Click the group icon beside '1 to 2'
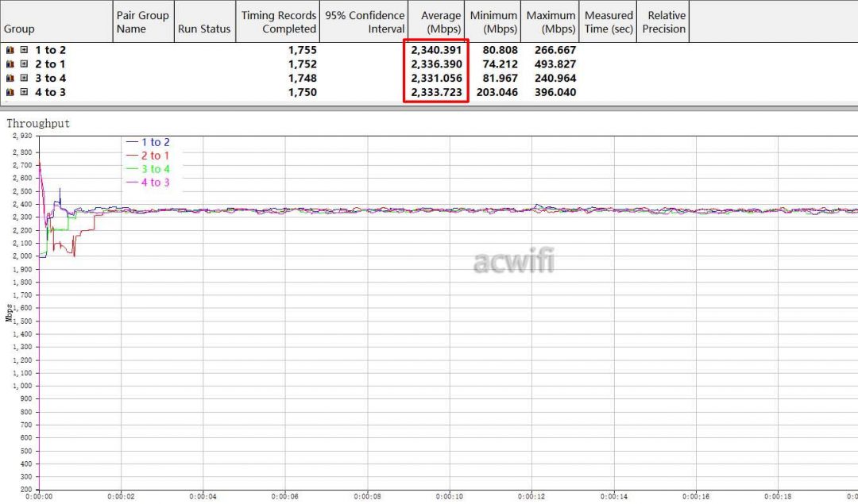This screenshot has height=504, width=858. [10, 50]
